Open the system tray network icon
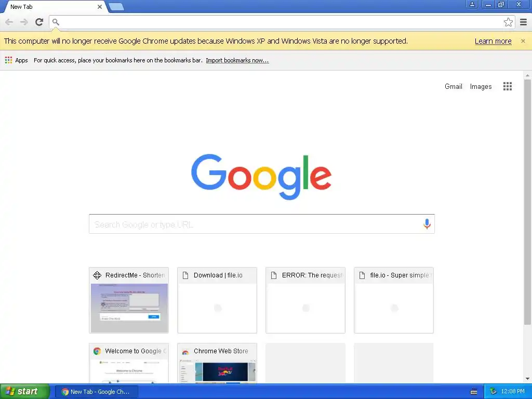Screen dimensions: 532x399 click(493, 392)
